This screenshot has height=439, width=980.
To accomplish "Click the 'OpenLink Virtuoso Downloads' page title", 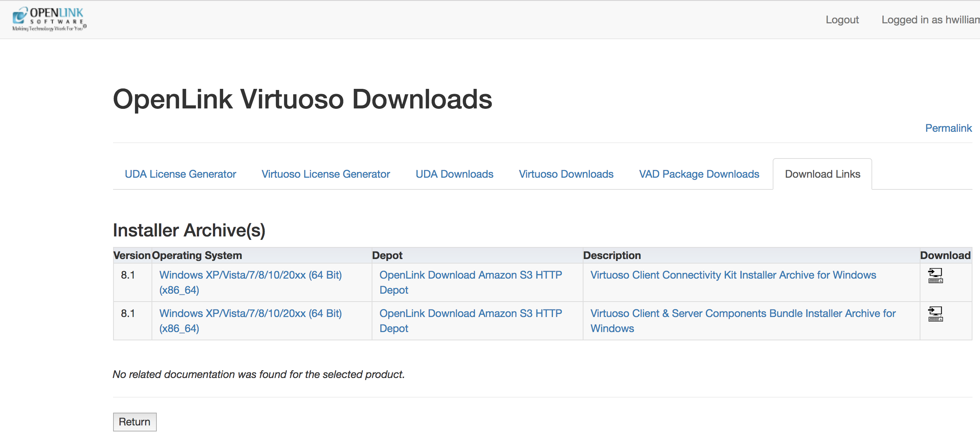I will point(302,99).
